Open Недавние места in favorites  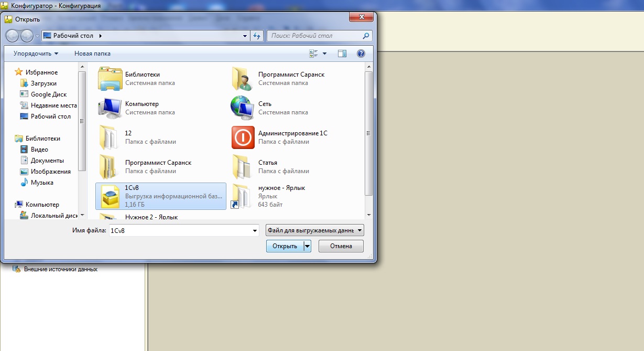pos(53,105)
